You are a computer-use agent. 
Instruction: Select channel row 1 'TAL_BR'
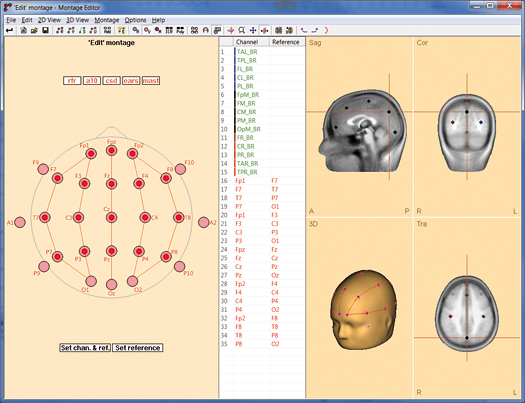(x=262, y=52)
